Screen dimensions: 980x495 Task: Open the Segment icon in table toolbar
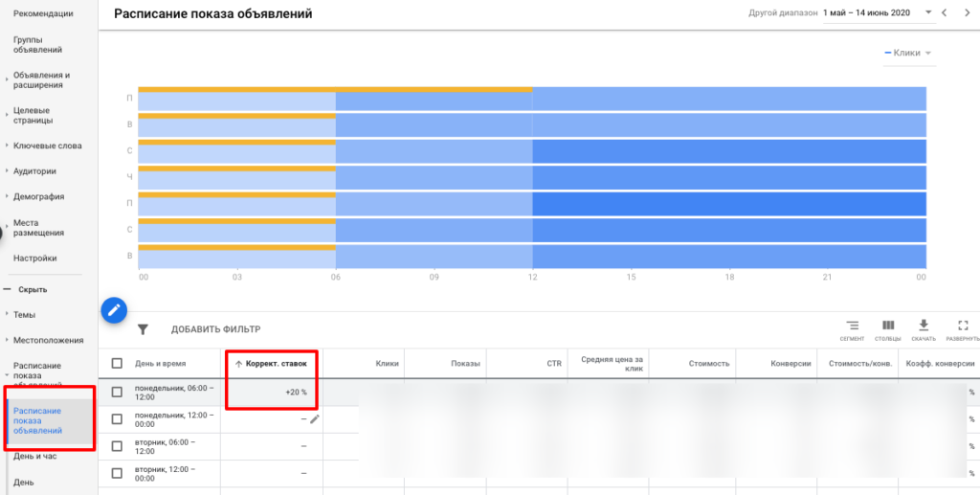coord(852,329)
